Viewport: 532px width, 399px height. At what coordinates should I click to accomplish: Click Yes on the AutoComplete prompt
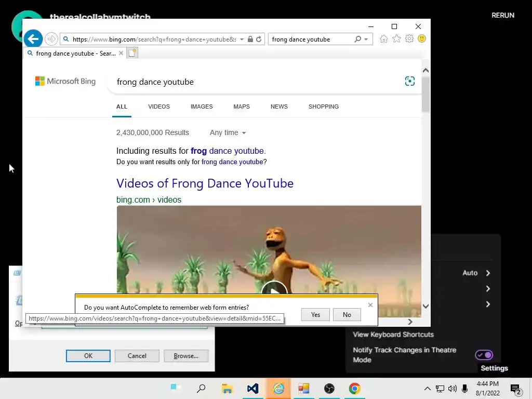pos(315,315)
